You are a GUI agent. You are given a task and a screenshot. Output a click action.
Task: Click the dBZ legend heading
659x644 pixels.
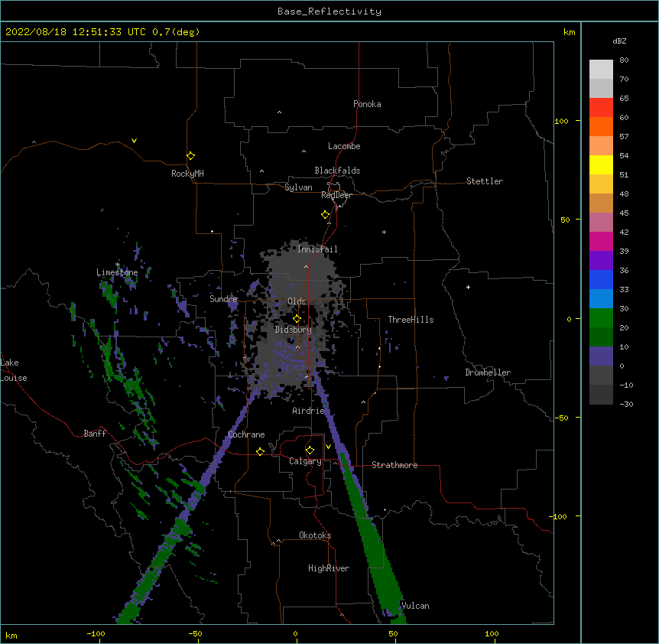[x=619, y=41]
